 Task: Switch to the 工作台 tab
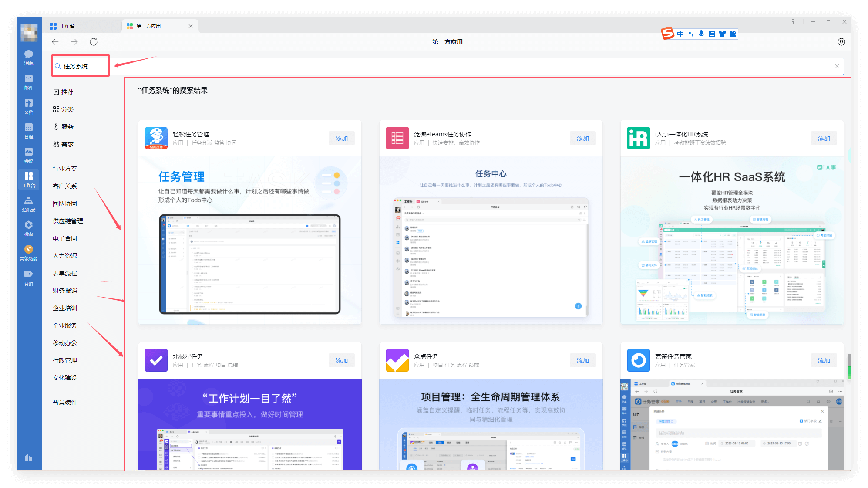tap(82, 26)
